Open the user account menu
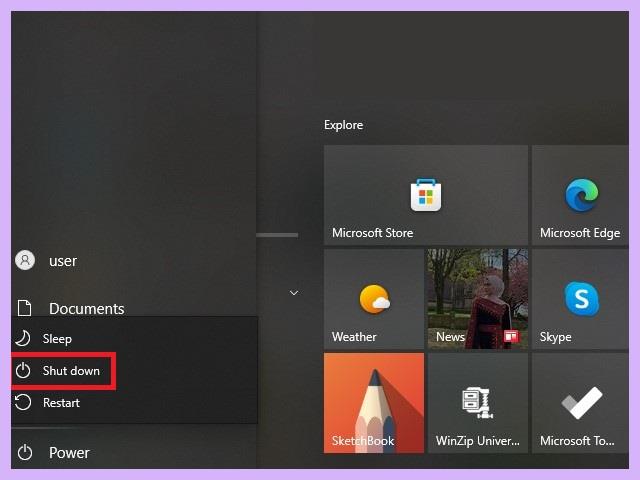This screenshot has height=480, width=640. point(134,260)
